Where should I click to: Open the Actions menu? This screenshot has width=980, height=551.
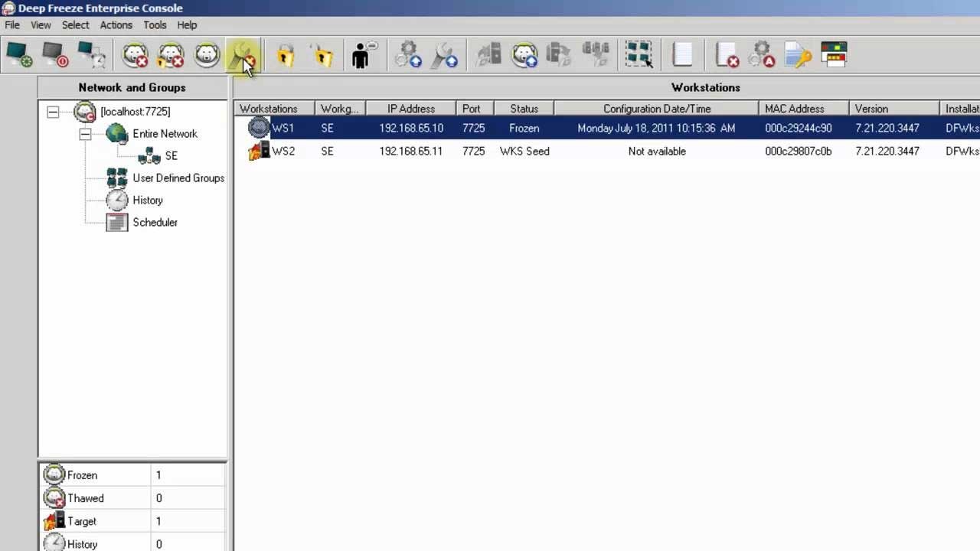pos(116,24)
